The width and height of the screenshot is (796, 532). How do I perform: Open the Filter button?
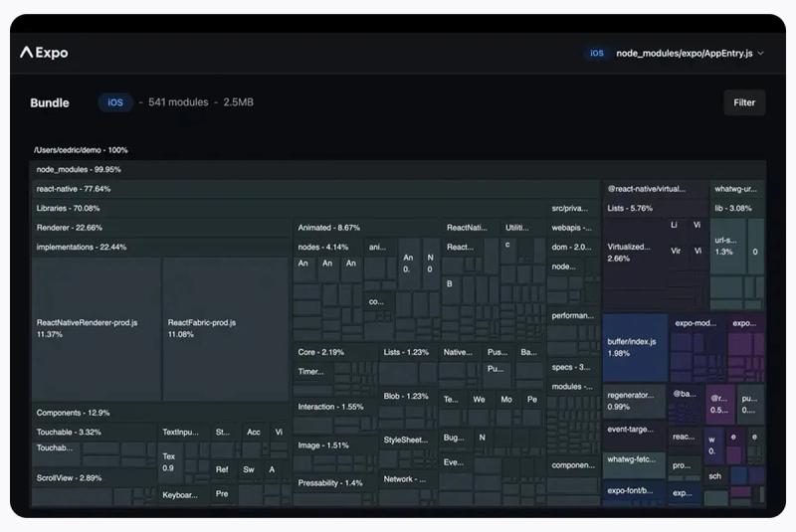point(743,102)
